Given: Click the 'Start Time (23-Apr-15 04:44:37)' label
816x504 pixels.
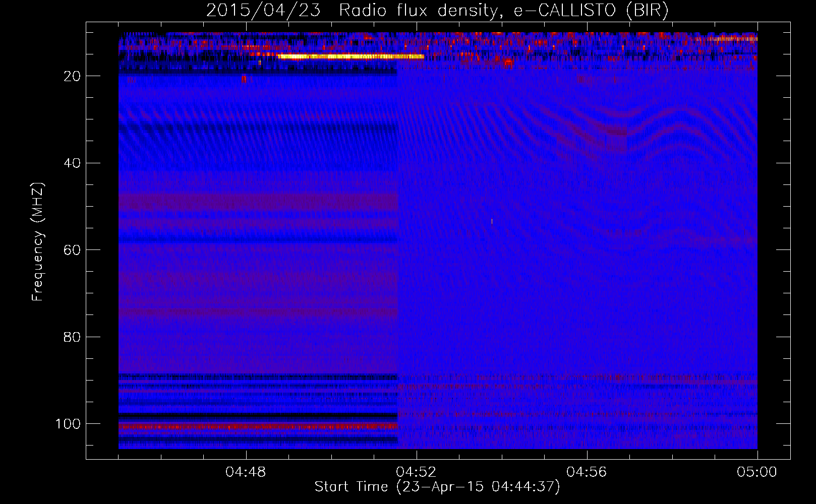Looking at the screenshot, I should (437, 487).
